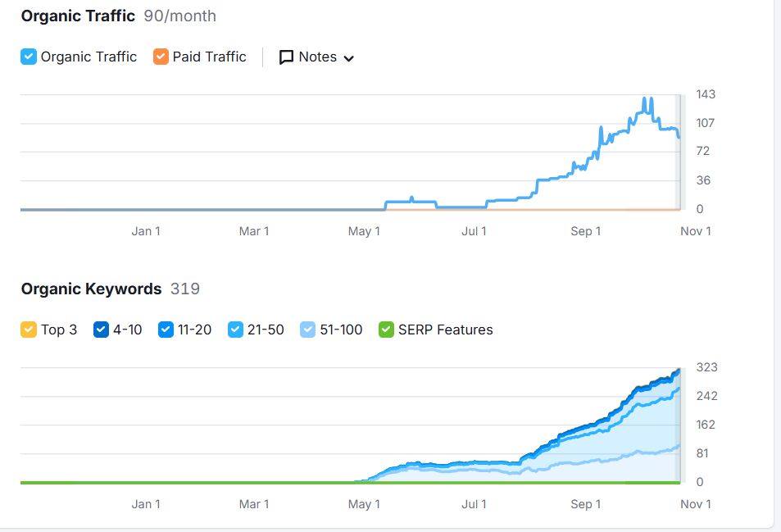Screen dimensions: 781x532
Task: Click the Organic Keywords heading
Action: click(91, 289)
